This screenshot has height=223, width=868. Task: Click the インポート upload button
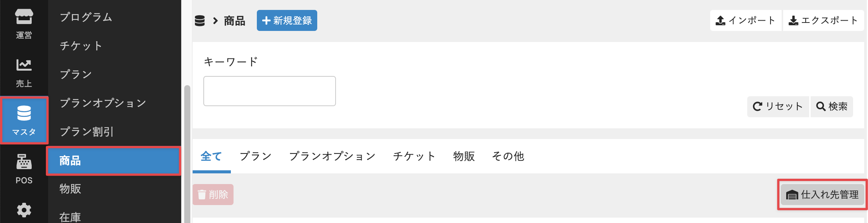(745, 21)
